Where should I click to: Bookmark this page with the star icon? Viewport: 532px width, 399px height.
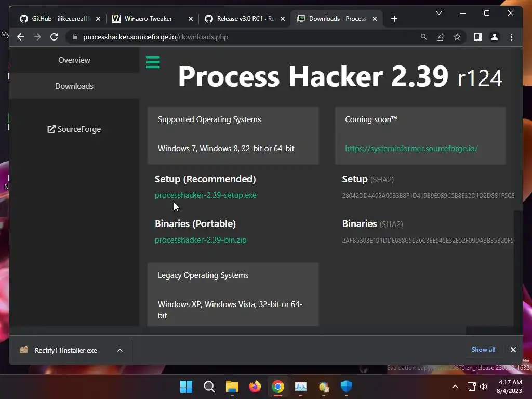click(x=457, y=37)
